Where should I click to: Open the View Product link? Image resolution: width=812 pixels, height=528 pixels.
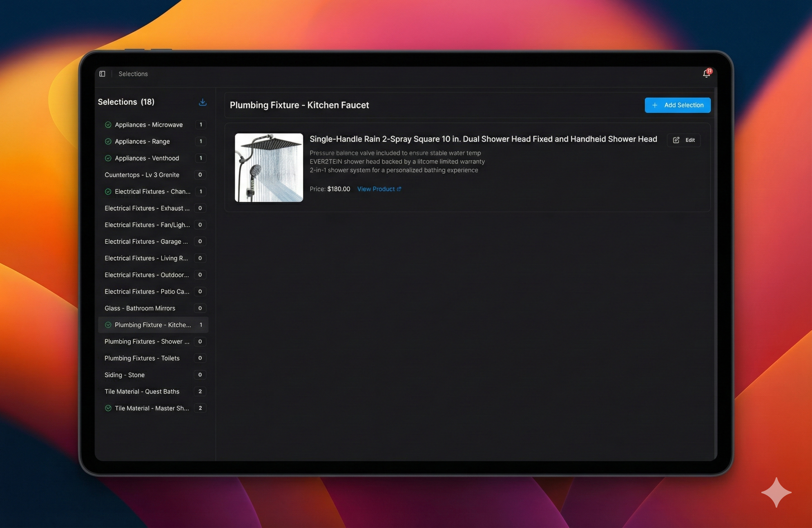coord(375,189)
